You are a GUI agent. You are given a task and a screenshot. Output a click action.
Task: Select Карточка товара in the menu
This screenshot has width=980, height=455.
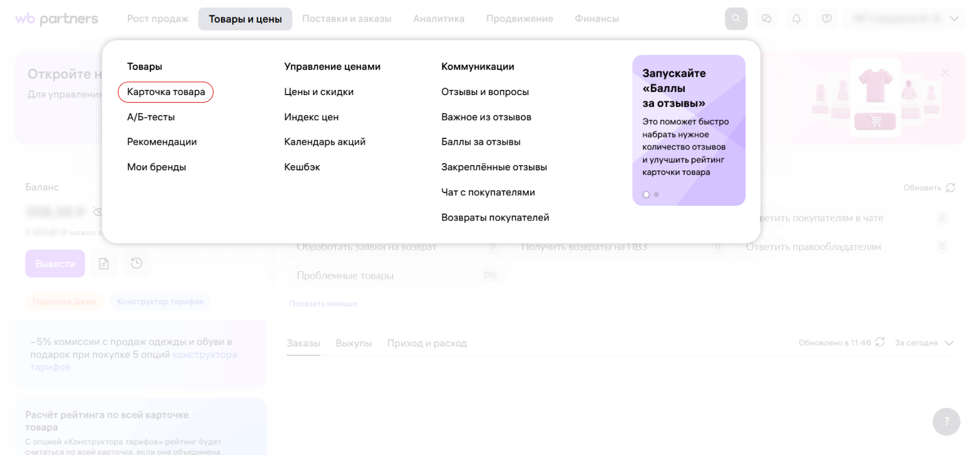[x=166, y=92]
